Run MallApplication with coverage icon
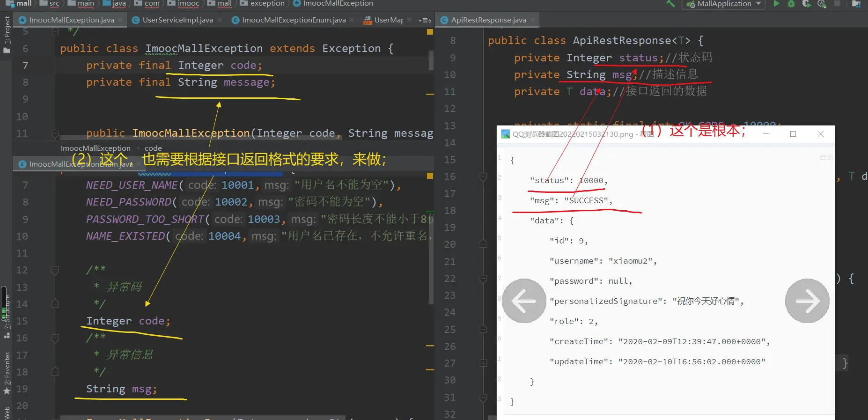868x420 pixels. tap(806, 4)
